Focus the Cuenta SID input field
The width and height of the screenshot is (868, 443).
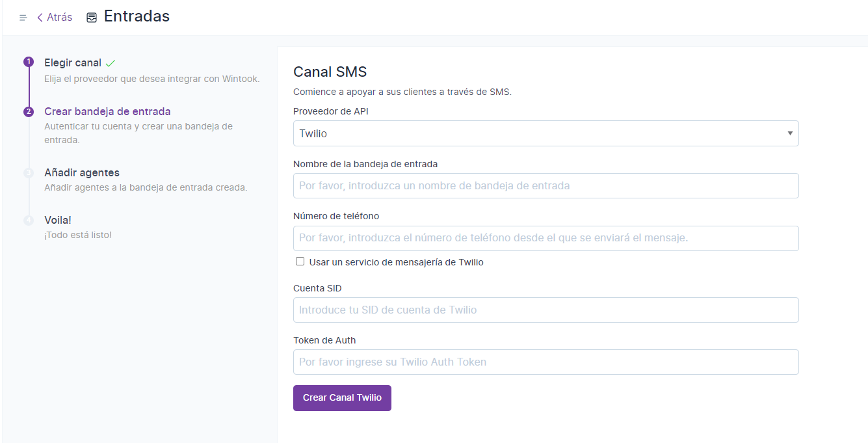coord(546,310)
